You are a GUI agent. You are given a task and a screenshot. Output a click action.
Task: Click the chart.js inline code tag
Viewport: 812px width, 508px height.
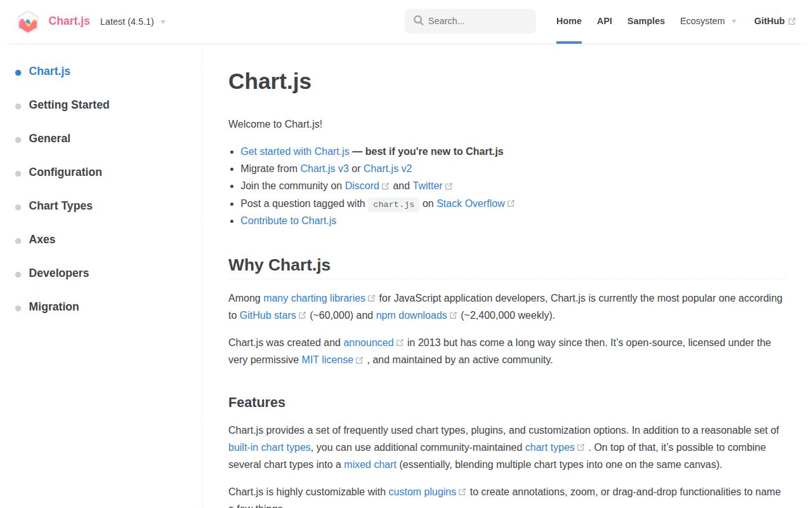394,204
